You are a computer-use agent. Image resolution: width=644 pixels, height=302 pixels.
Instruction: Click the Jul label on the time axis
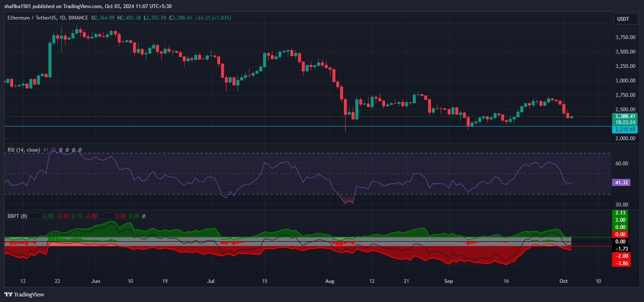coord(211,281)
